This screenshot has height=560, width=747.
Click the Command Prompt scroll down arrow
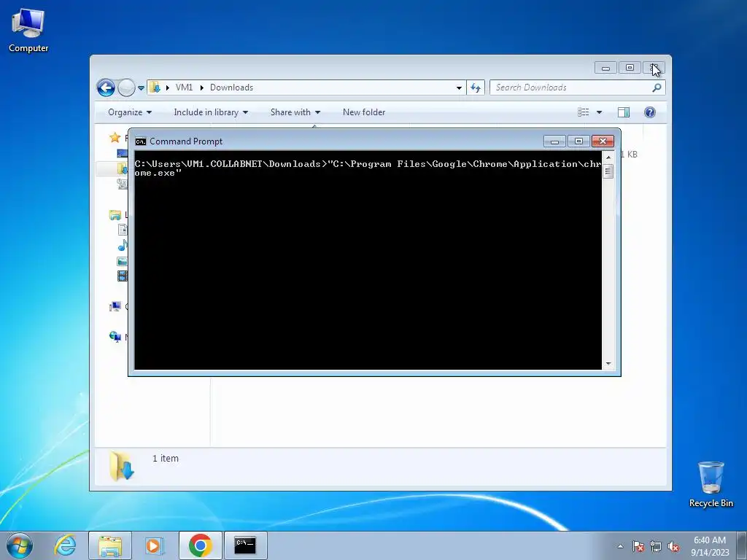(608, 364)
